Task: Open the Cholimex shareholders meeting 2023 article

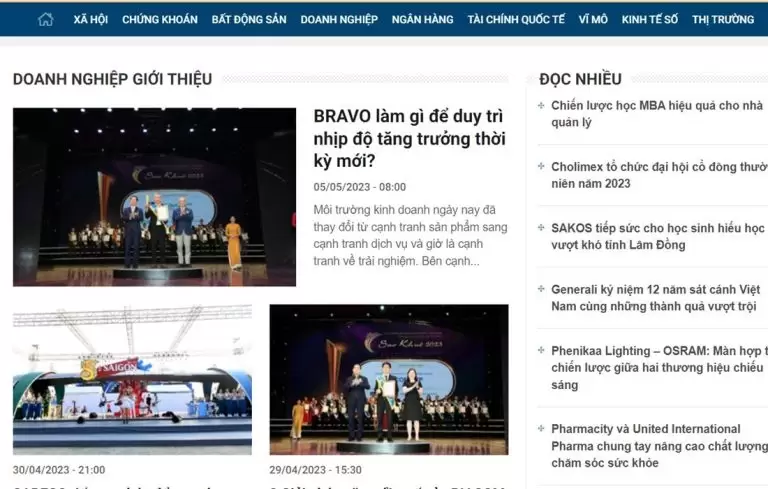Action: pos(659,175)
